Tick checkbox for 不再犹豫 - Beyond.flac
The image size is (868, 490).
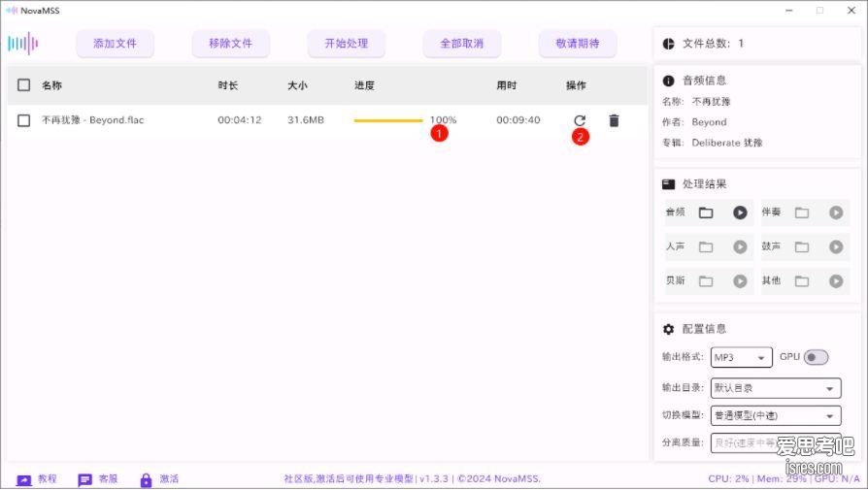(24, 120)
